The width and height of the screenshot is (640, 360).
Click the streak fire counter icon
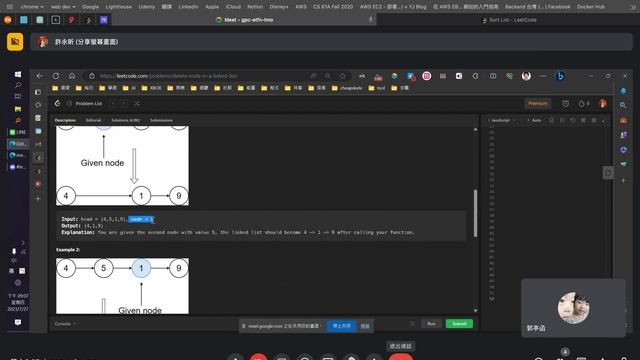click(584, 104)
